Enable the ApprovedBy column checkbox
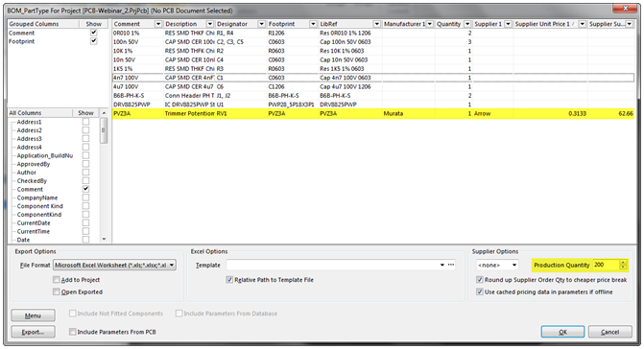The image size is (644, 349). (x=85, y=164)
